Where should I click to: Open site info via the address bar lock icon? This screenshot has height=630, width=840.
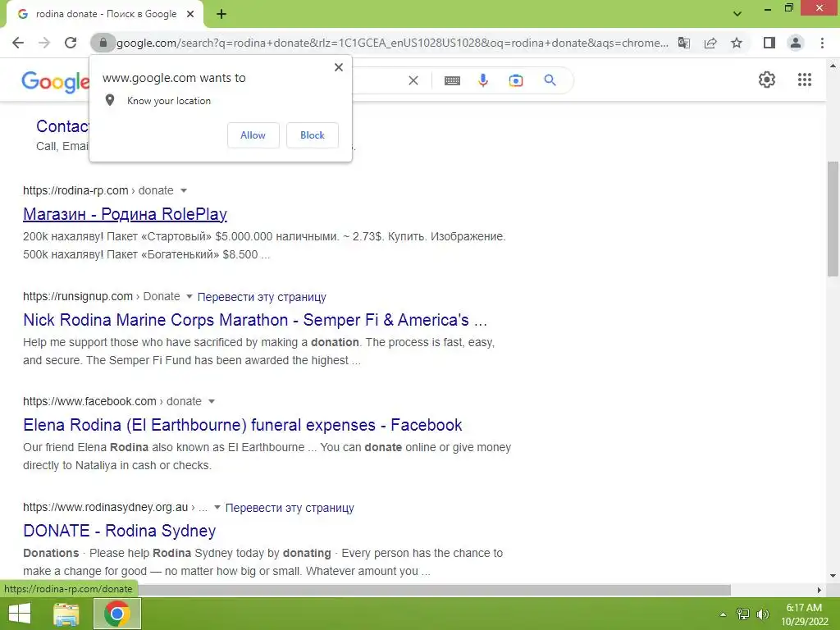[x=103, y=43]
